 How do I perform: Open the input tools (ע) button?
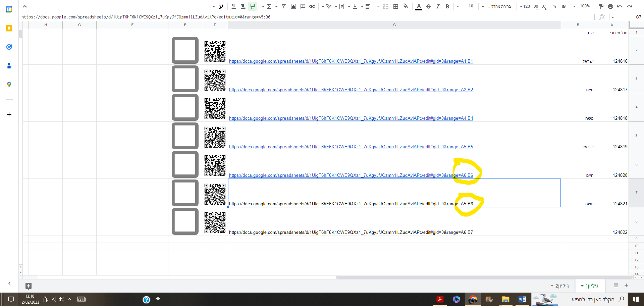[x=221, y=6]
